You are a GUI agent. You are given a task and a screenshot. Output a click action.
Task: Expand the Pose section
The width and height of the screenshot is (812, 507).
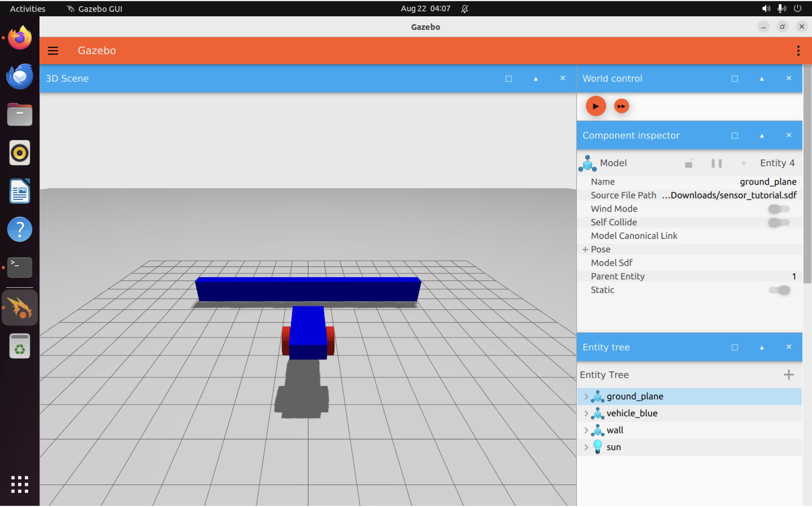(x=585, y=250)
